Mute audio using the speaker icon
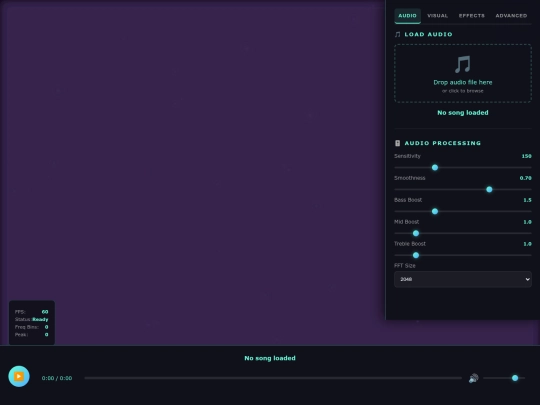The height and width of the screenshot is (405, 540). pos(474,378)
